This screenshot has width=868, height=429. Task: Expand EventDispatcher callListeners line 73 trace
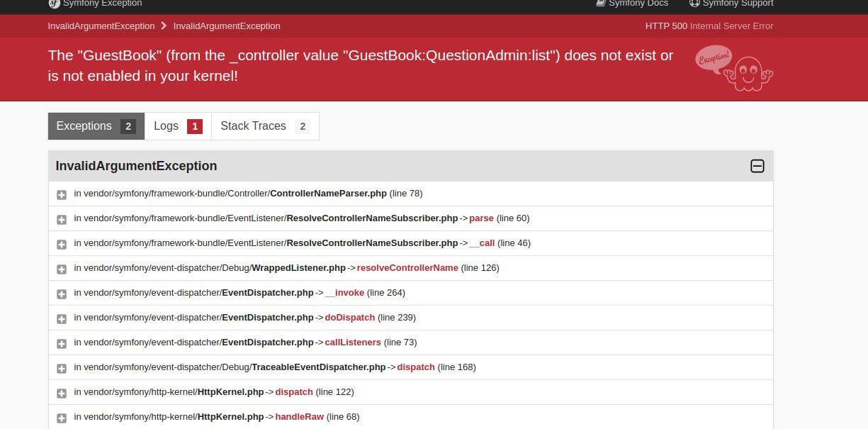tap(62, 343)
